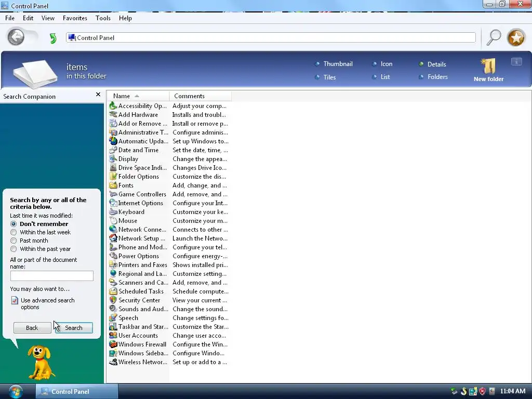Select the Drive Space Indicator icon
Viewport: 532px width, 399px height.
point(113,168)
